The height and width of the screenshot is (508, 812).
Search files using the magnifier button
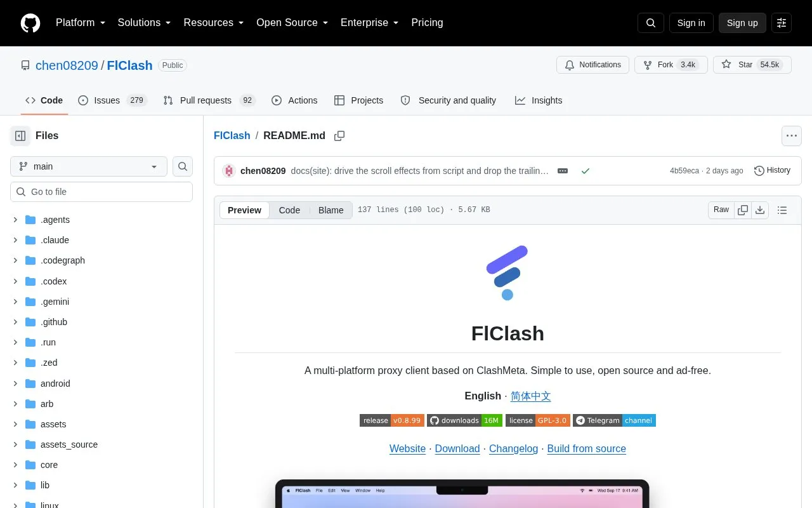[x=183, y=166]
